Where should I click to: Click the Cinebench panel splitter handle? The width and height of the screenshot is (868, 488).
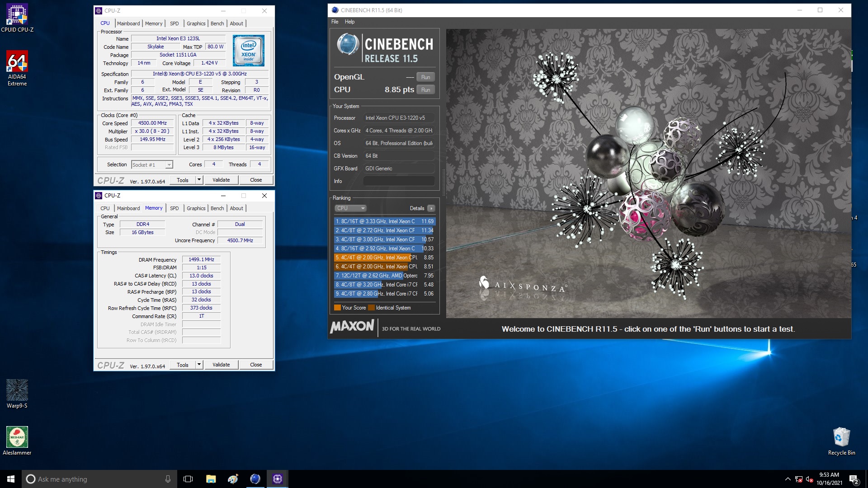[443, 182]
